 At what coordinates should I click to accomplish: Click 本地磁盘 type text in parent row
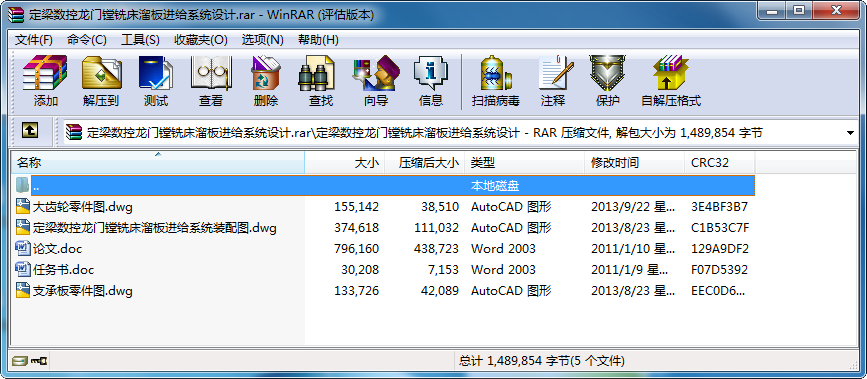495,186
